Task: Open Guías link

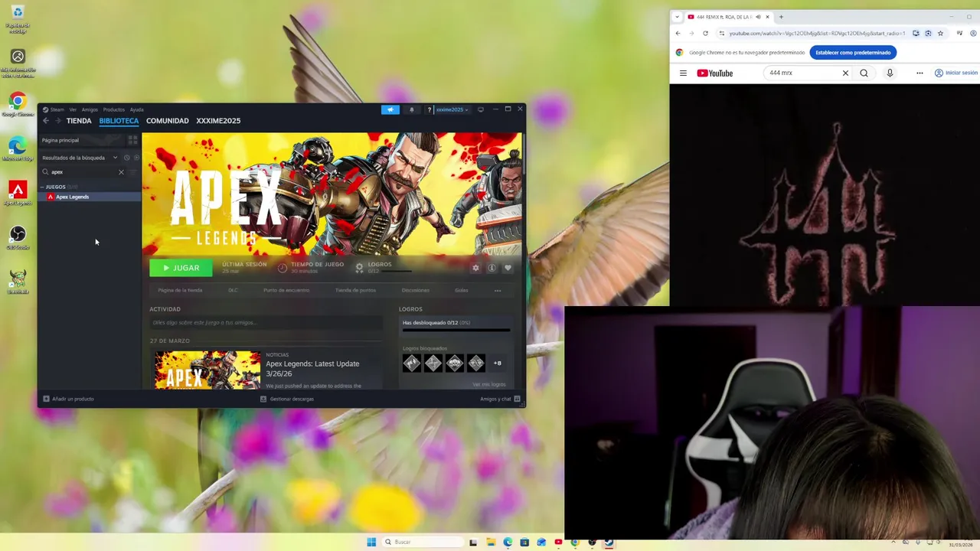Action: (461, 290)
